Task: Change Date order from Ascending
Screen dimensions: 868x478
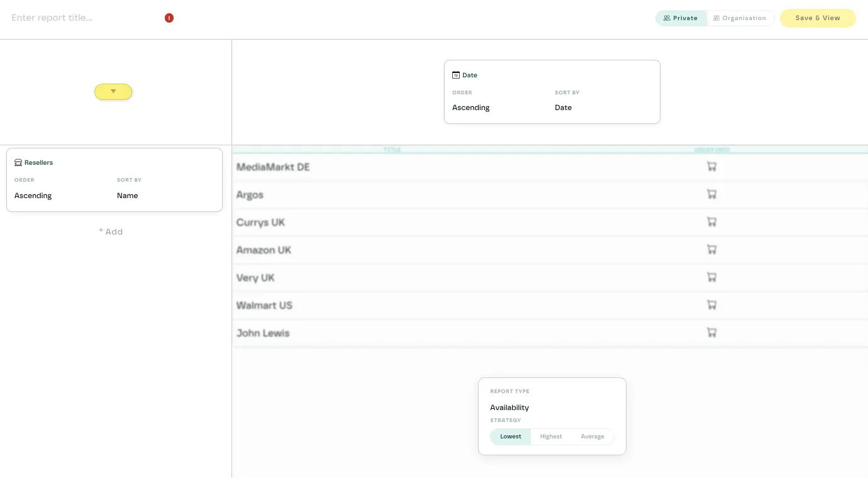Action: click(x=471, y=108)
